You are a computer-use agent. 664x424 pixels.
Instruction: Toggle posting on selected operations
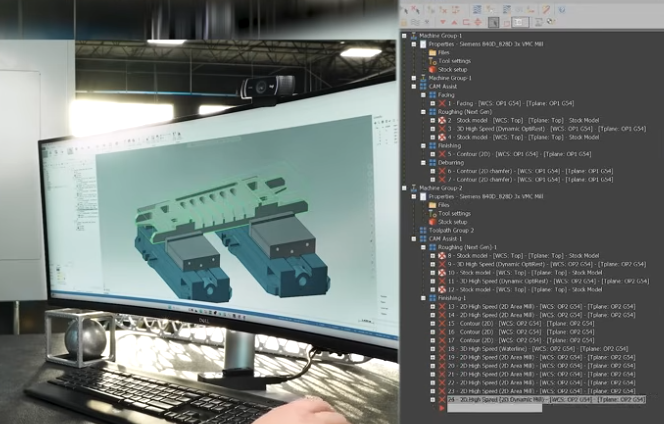pyautogui.click(x=427, y=22)
